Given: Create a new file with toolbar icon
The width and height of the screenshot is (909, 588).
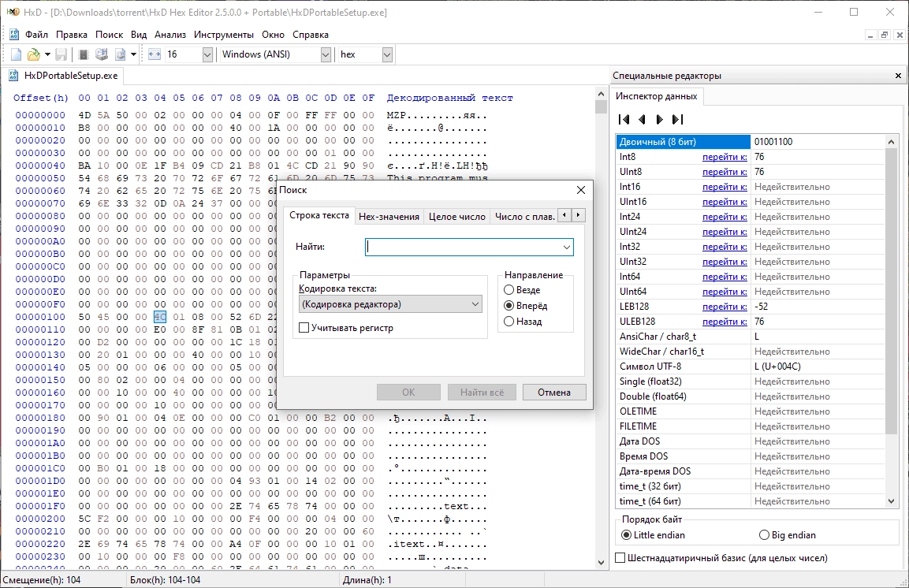Looking at the screenshot, I should click(x=17, y=54).
